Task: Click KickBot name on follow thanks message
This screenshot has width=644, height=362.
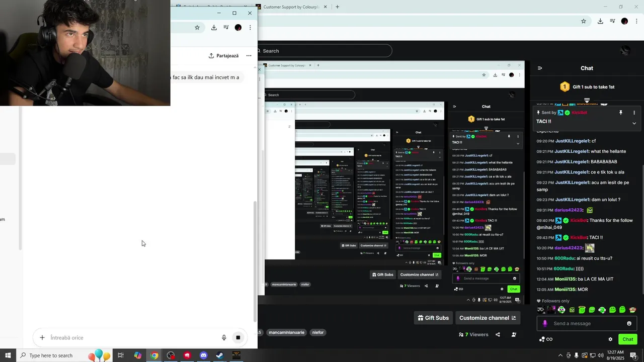Action: click(x=579, y=220)
